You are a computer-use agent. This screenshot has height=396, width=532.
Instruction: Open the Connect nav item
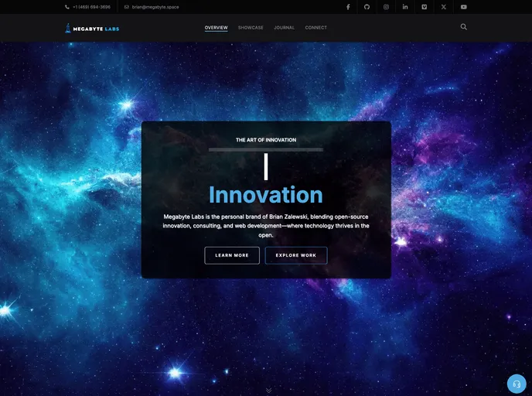(x=315, y=28)
